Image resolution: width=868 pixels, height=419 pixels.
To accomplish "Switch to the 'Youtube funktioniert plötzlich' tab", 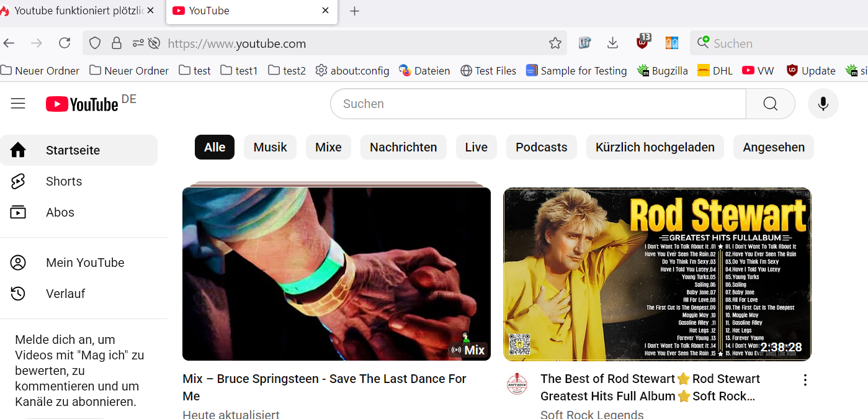I will [x=79, y=11].
